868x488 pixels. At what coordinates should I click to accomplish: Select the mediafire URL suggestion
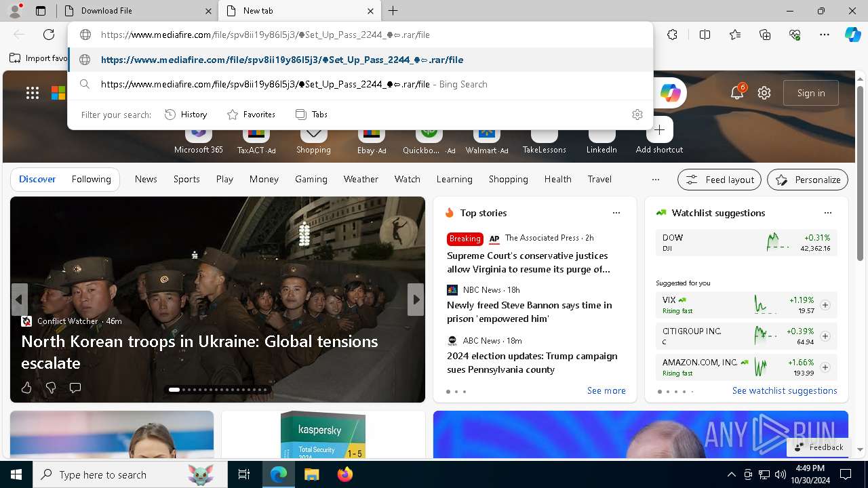(361, 60)
